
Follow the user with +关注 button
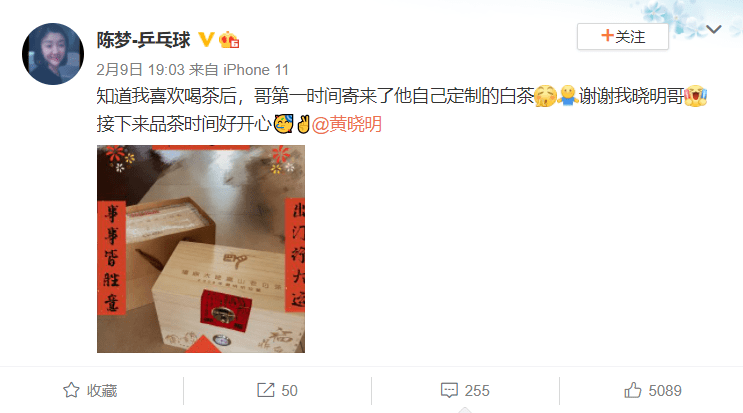click(623, 36)
